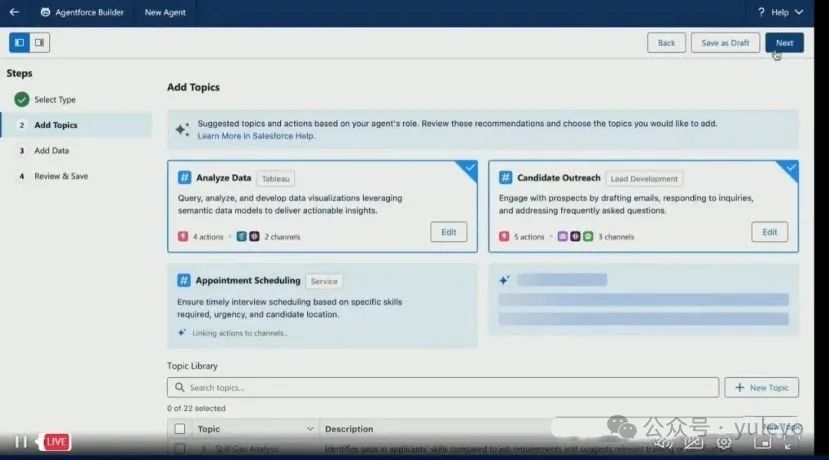This screenshot has height=460, width=830.
Task: Click the New Agent title in header
Action: tap(165, 12)
